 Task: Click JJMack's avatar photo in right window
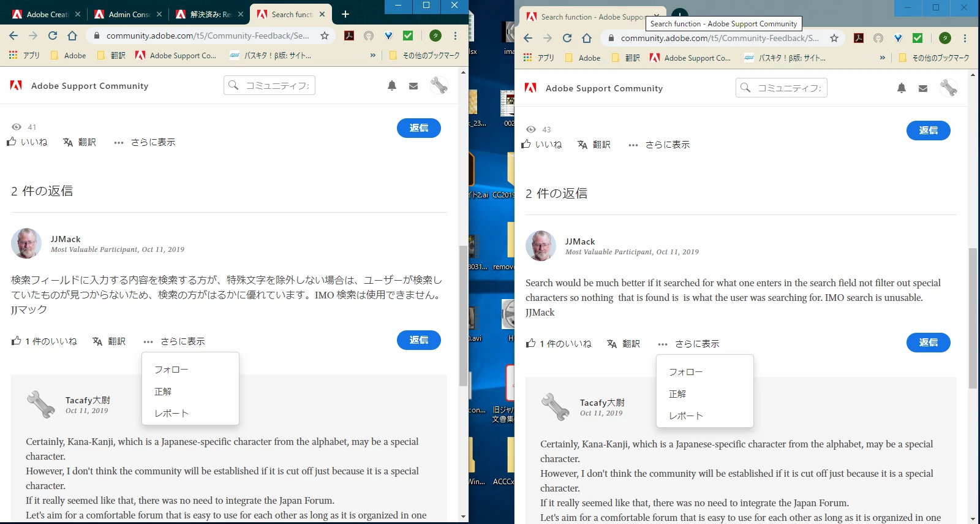(x=541, y=246)
